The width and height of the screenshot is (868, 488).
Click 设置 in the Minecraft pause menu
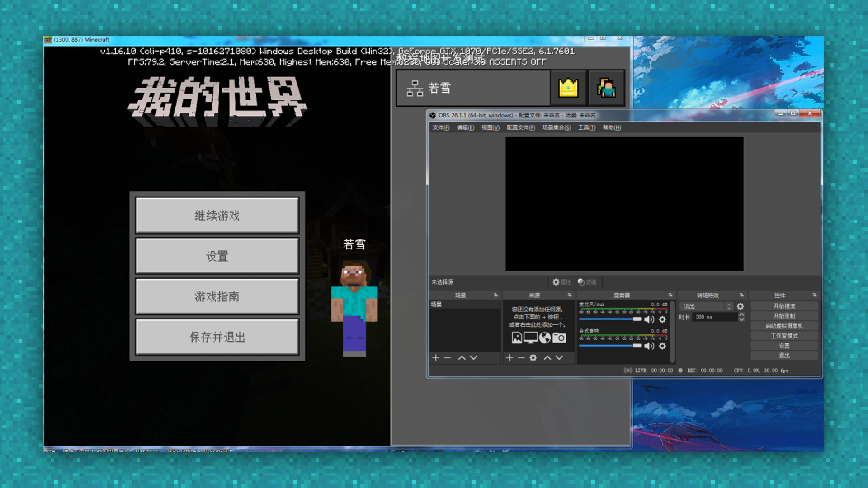[x=217, y=256]
